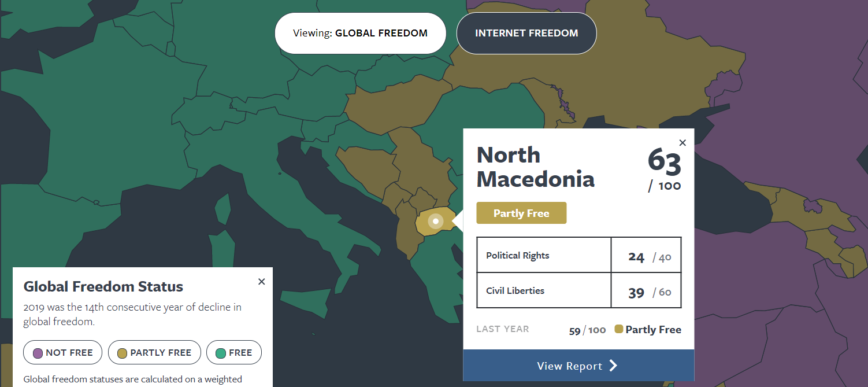Viewport: 868px width, 387px height.
Task: Click the Partly Free status badge
Action: click(x=521, y=213)
